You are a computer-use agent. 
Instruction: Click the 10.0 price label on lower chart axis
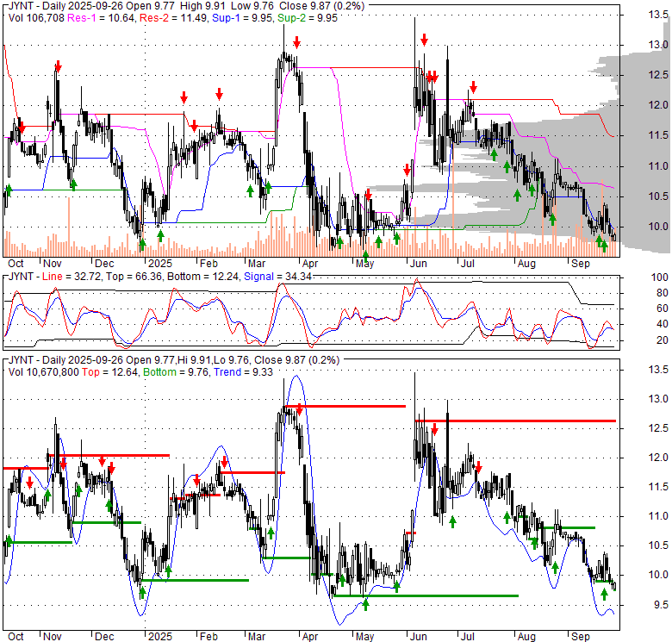tap(658, 576)
